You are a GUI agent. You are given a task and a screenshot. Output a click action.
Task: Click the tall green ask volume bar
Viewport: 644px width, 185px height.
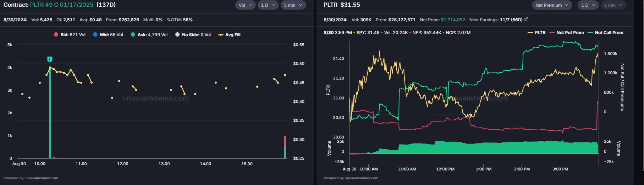pos(50,113)
